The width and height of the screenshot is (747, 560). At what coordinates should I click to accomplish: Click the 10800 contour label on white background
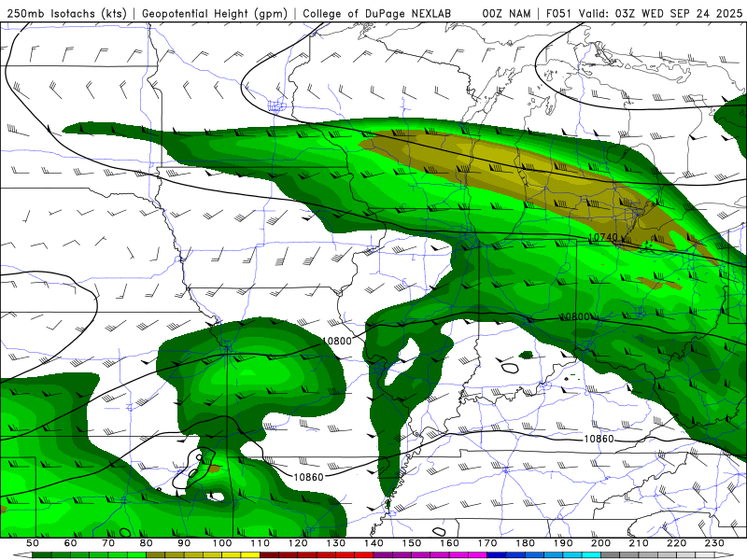coord(337,341)
